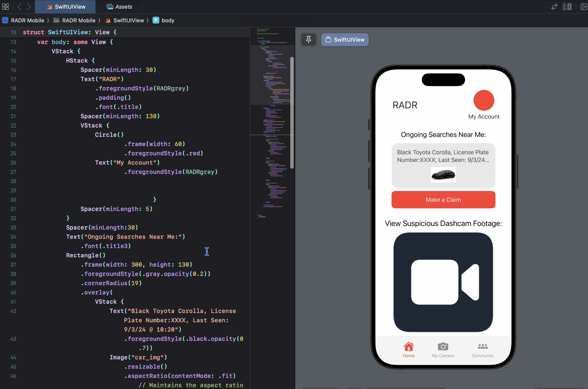The width and height of the screenshot is (588, 389).
Task: Select the SwiftUIView preview button
Action: (x=345, y=40)
